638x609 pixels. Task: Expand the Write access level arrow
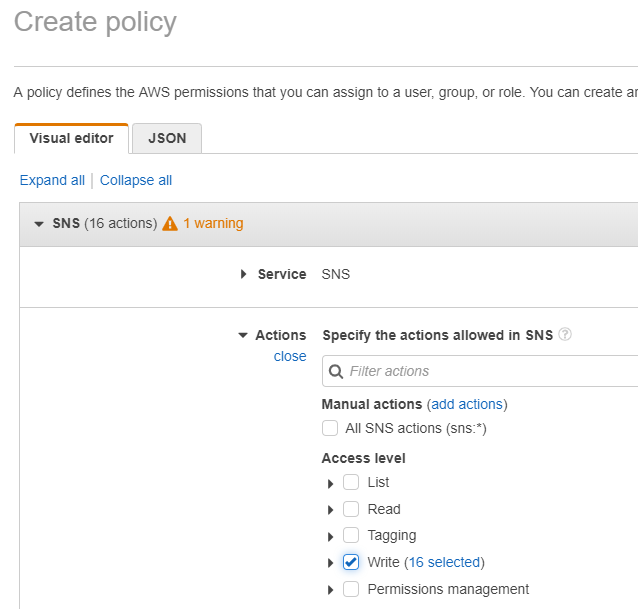tap(330, 563)
